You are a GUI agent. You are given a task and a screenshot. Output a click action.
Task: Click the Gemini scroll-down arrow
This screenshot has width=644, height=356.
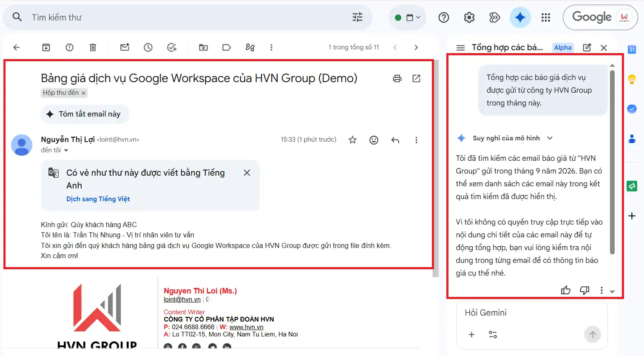pos(612,292)
